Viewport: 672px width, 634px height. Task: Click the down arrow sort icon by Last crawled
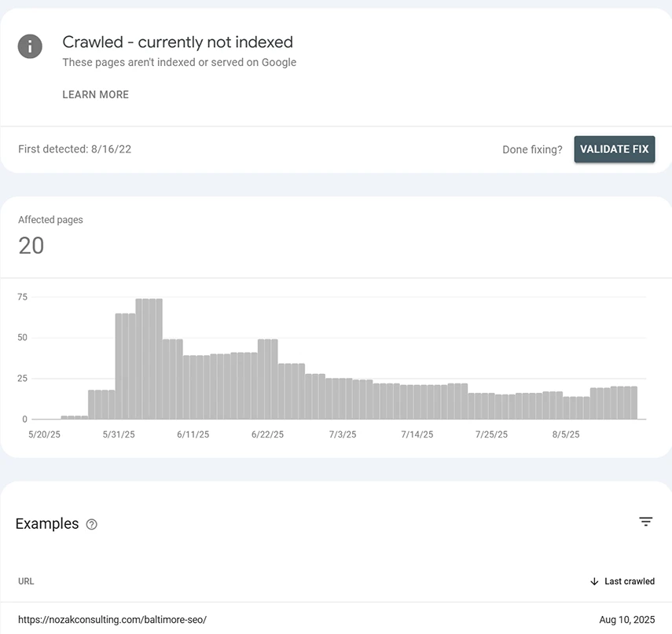[x=594, y=581]
